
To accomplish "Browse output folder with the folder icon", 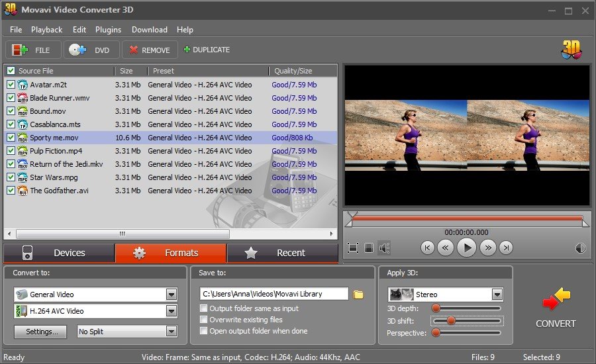I will point(358,295).
